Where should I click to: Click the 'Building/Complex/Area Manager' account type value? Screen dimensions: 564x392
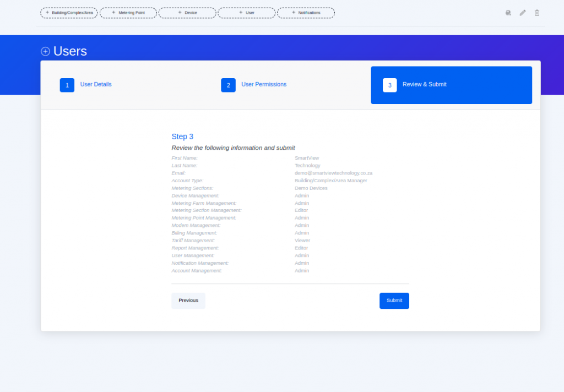[331, 181]
